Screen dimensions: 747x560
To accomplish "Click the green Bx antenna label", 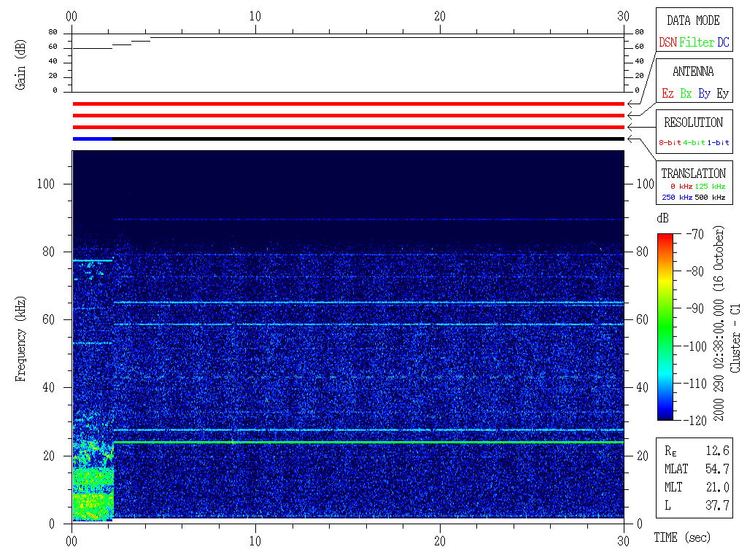I will [686, 94].
